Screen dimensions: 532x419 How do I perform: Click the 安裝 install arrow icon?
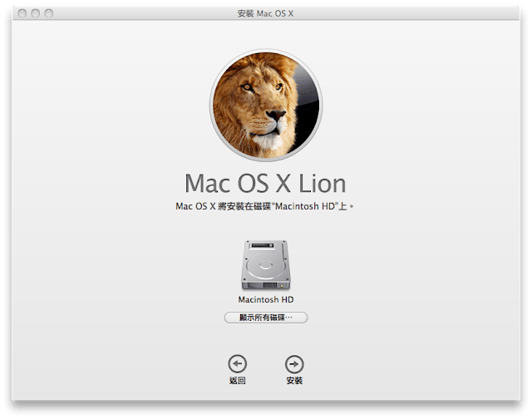[x=294, y=364]
